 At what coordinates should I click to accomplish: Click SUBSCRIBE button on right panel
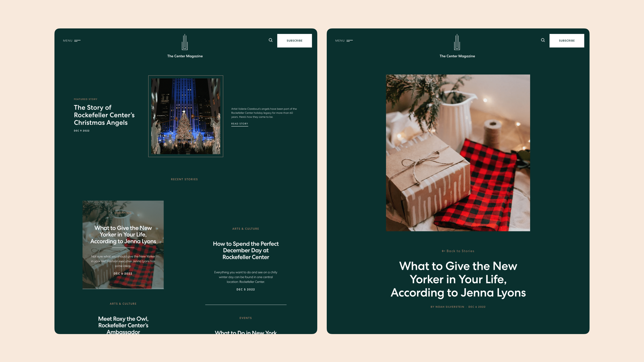[x=567, y=40]
